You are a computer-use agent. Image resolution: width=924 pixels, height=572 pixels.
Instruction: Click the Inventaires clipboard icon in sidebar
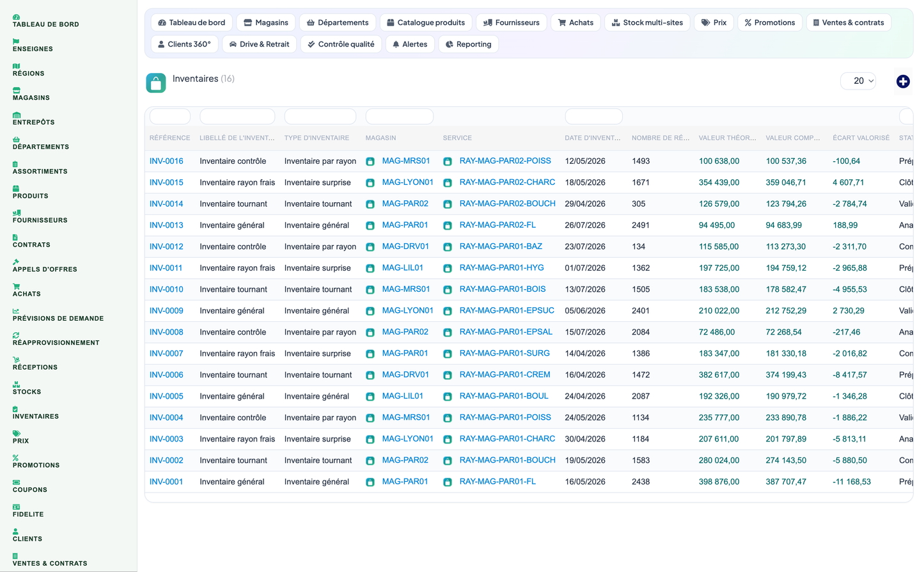point(15,409)
